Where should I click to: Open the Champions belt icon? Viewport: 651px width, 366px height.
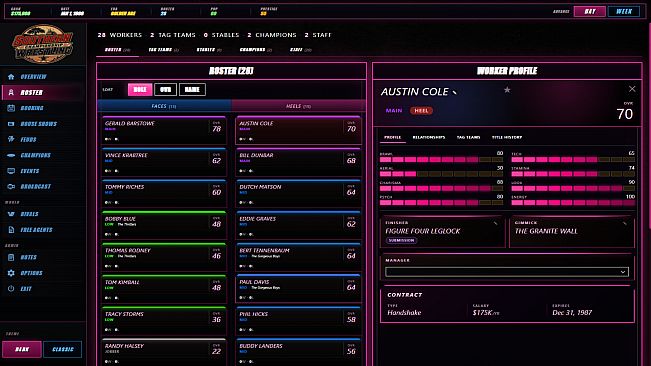[x=11, y=155]
